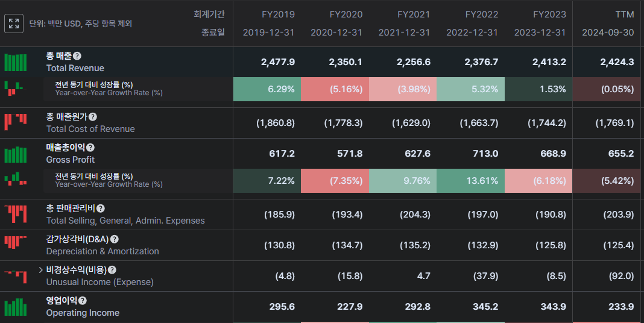Click help icon beside 총 매출원가

[x=92, y=117]
